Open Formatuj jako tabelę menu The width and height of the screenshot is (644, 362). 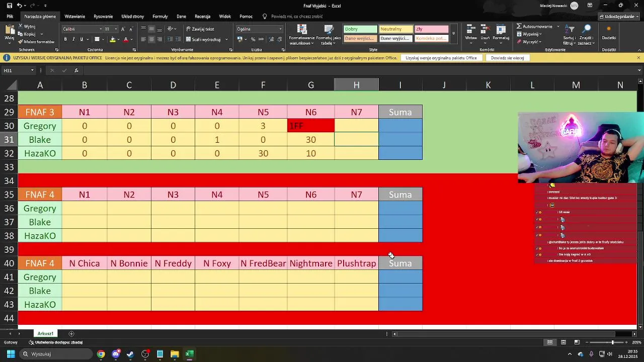click(329, 34)
